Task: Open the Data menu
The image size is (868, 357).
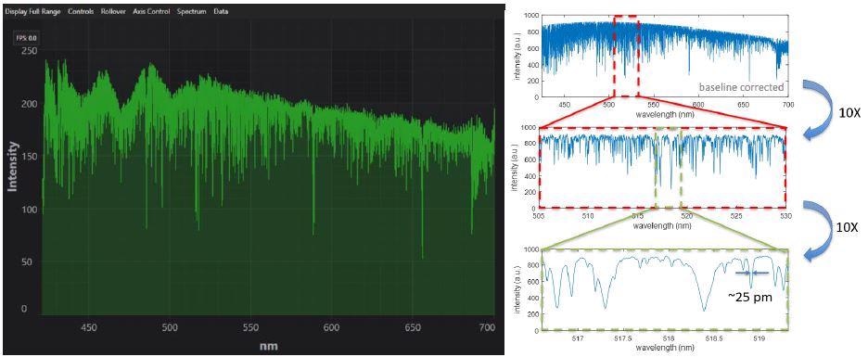Action: pos(221,11)
